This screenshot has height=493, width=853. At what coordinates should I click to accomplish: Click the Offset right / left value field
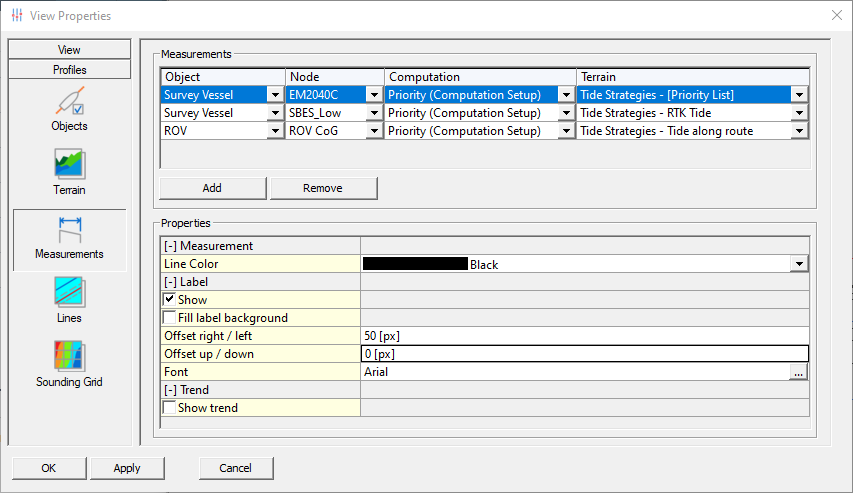tap(584, 336)
